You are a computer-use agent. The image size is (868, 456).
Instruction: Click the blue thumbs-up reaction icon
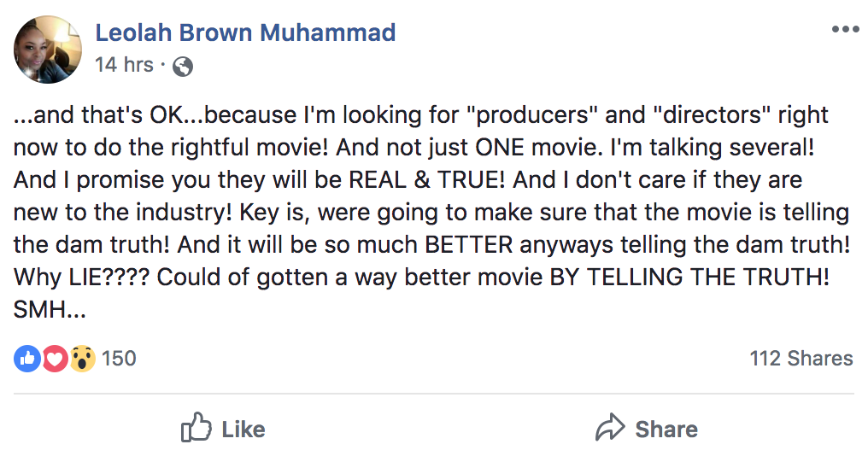pos(26,359)
